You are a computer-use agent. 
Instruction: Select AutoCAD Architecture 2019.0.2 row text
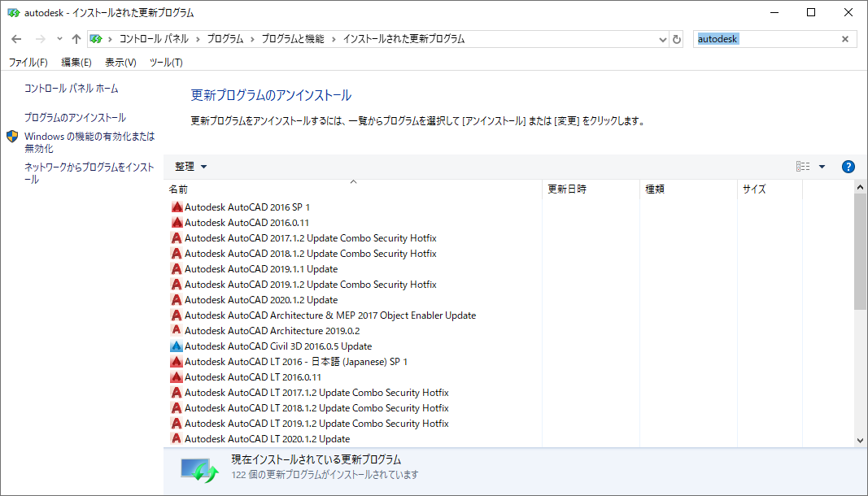(273, 331)
